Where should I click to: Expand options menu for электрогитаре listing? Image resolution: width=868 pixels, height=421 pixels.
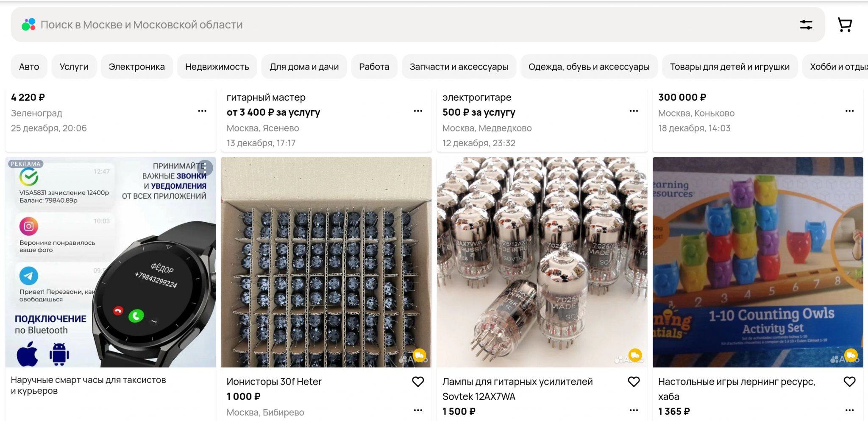click(x=634, y=111)
